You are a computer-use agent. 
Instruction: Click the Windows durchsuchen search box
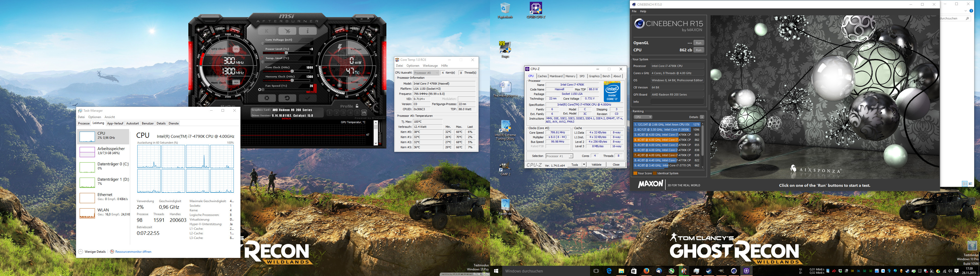tap(546, 271)
